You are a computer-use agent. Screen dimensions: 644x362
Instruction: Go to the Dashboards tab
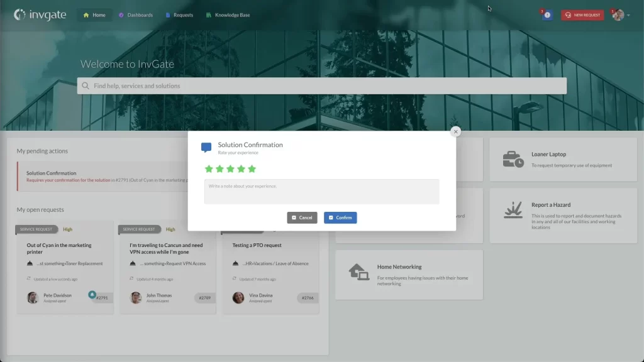pyautogui.click(x=136, y=15)
